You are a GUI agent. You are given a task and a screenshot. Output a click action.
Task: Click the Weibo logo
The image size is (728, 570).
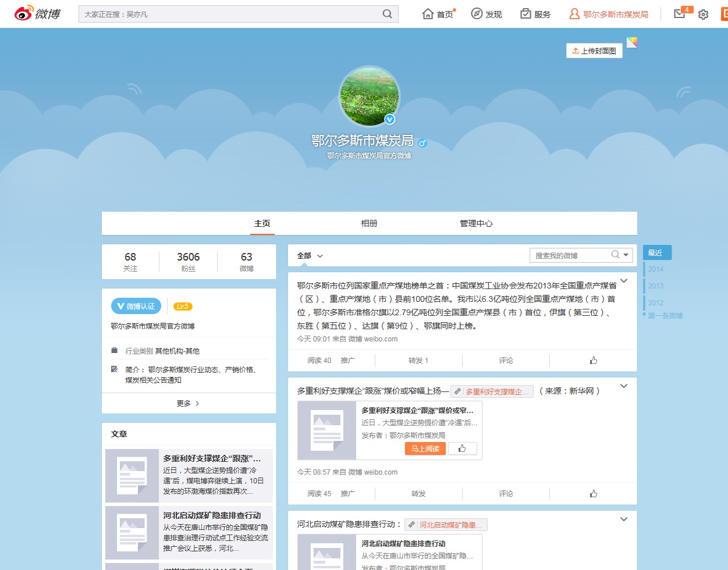click(x=38, y=13)
